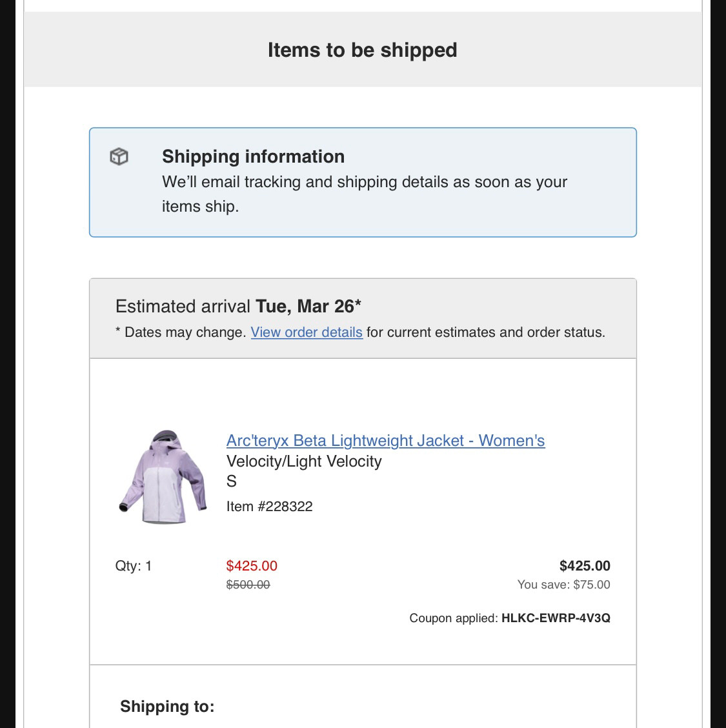Click the Shipping information heading

pos(253,156)
